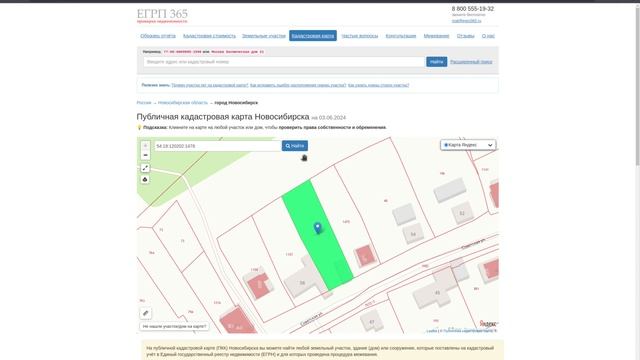Click the phone number 8 800 555-19-32
The image size is (640, 360).
(473, 9)
